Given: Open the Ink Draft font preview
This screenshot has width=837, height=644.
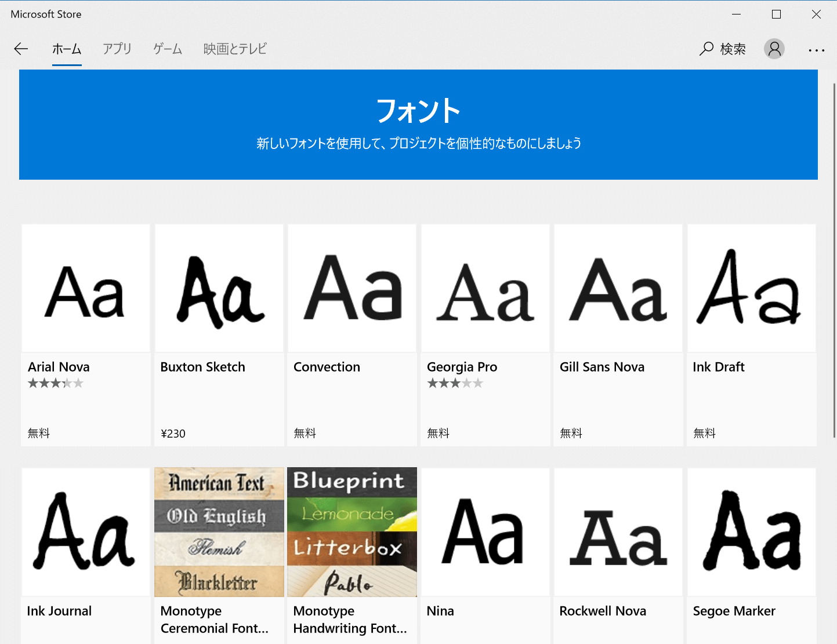Looking at the screenshot, I should [x=752, y=288].
